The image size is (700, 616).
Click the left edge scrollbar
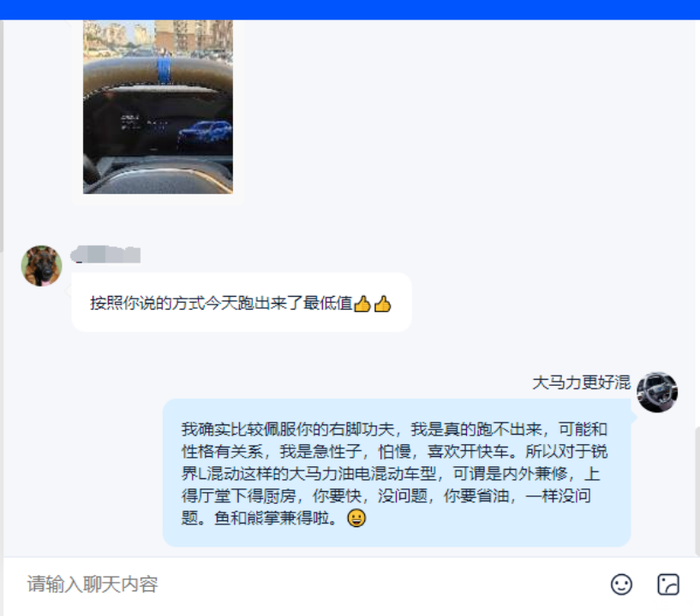point(1,136)
